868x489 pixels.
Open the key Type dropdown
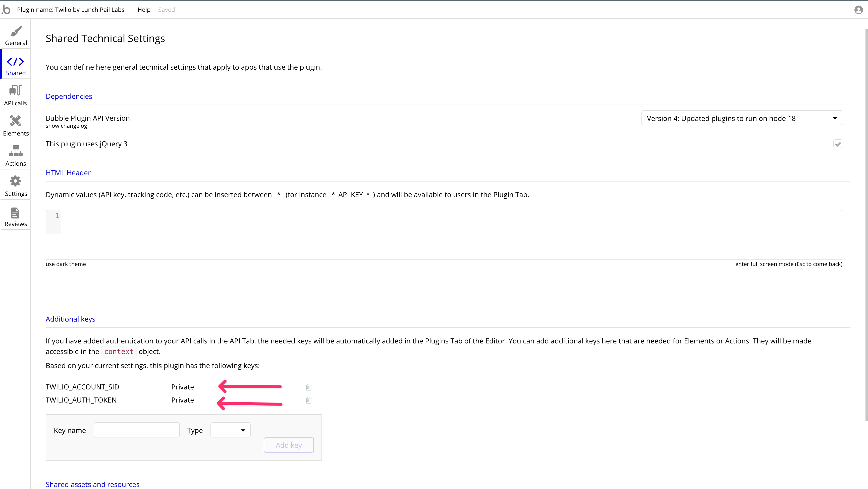(230, 430)
